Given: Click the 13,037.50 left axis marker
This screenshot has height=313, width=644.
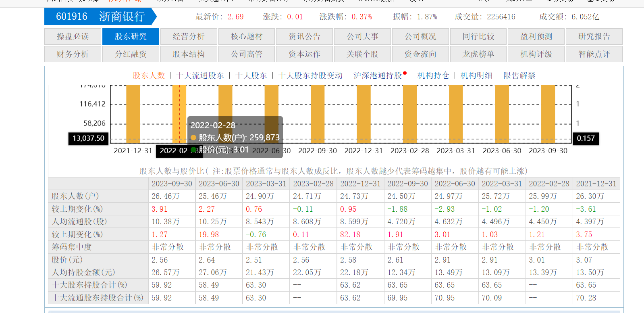Looking at the screenshot, I should coord(88,138).
